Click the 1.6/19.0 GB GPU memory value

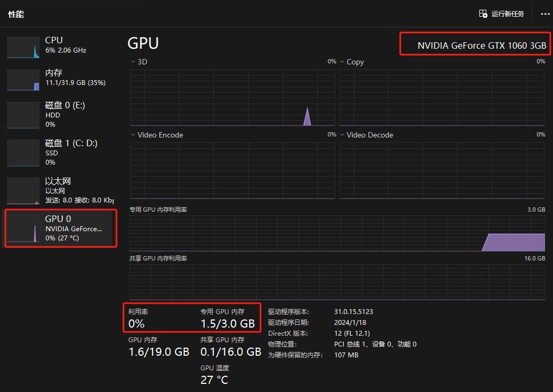pyautogui.click(x=159, y=352)
